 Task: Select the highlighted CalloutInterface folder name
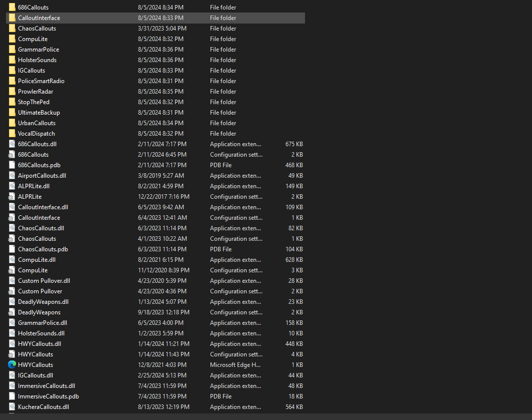tap(39, 18)
